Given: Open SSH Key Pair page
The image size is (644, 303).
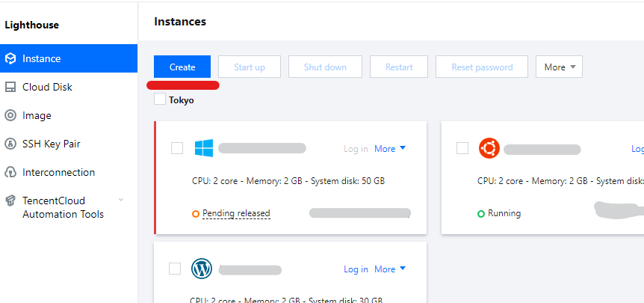Looking at the screenshot, I should pos(69,144).
